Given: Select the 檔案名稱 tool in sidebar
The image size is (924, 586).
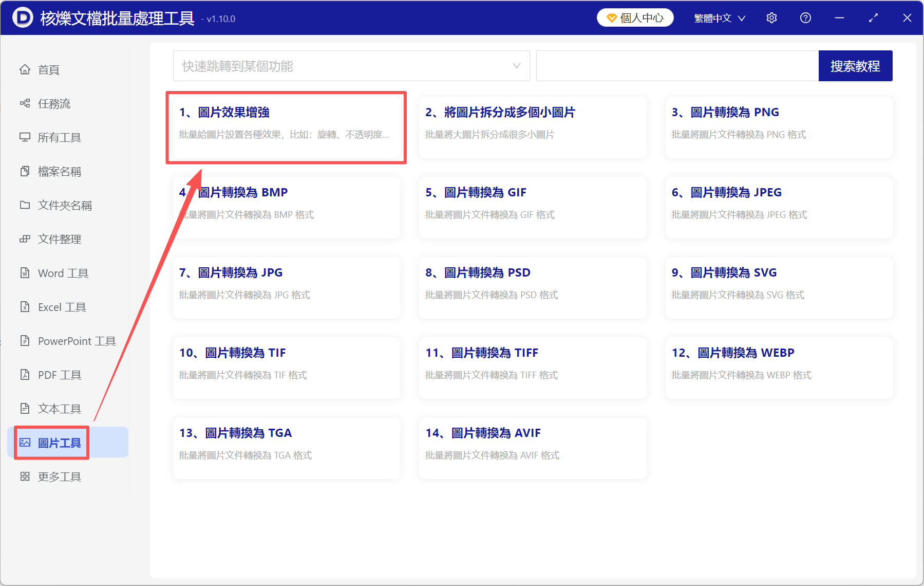Looking at the screenshot, I should pyautogui.click(x=60, y=171).
